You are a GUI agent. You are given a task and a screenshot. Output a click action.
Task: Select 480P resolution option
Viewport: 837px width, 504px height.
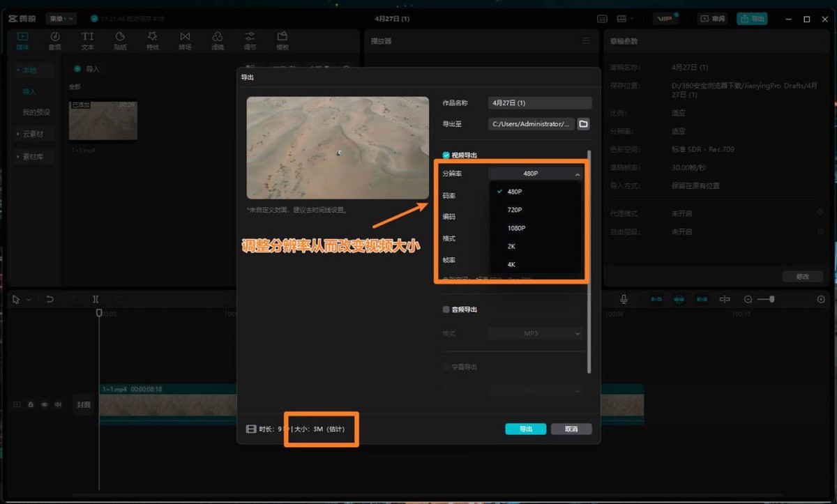tap(535, 192)
